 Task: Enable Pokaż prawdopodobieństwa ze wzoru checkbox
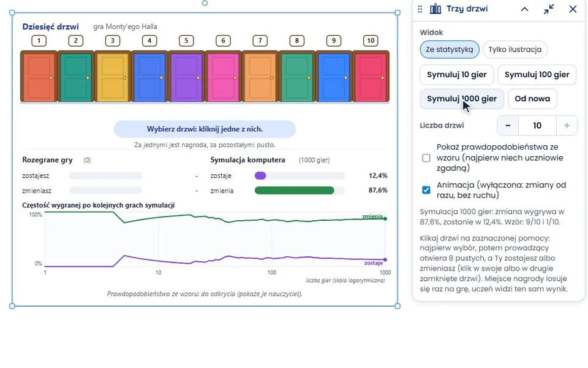(426, 158)
